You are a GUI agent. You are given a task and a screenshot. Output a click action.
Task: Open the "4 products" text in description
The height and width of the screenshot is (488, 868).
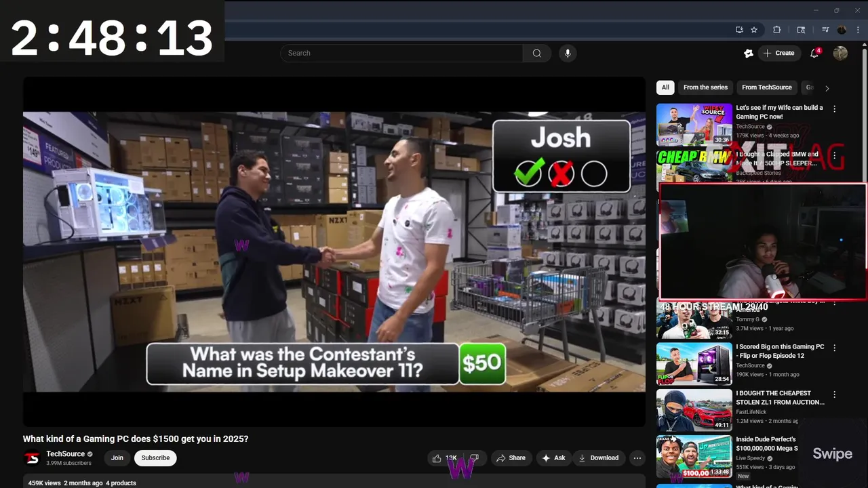pyautogui.click(x=121, y=483)
